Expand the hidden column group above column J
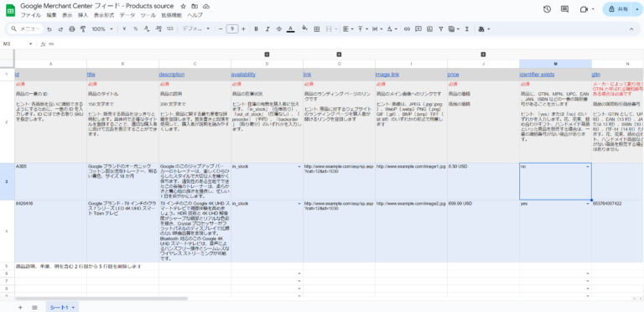Image resolution: width=644 pixels, height=312 pixels. pyautogui.click(x=483, y=55)
